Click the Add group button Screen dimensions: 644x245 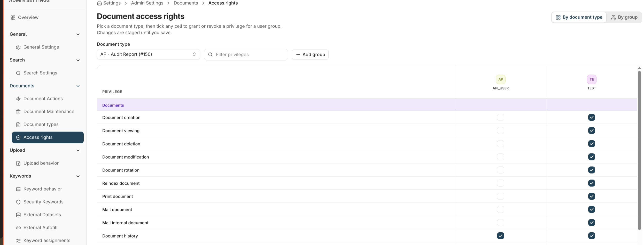pyautogui.click(x=310, y=55)
